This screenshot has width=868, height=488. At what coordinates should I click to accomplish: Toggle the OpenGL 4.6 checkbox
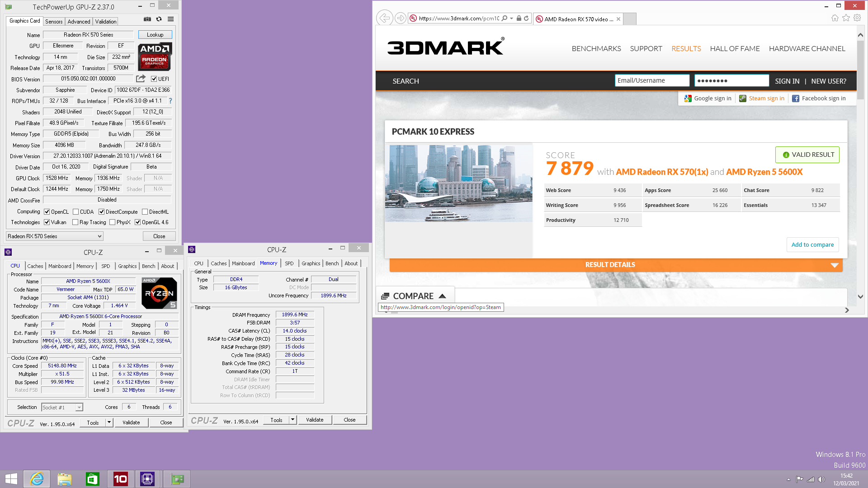(137, 222)
